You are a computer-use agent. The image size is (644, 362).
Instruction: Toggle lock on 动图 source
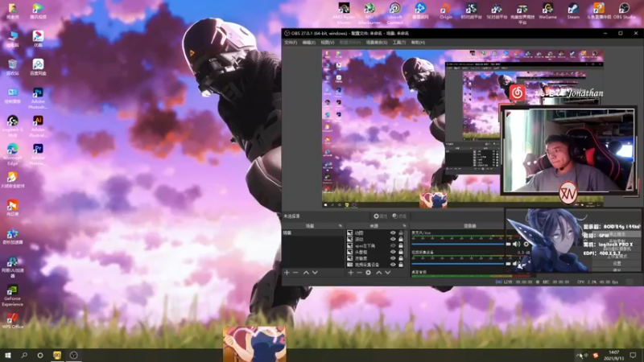coord(401,232)
